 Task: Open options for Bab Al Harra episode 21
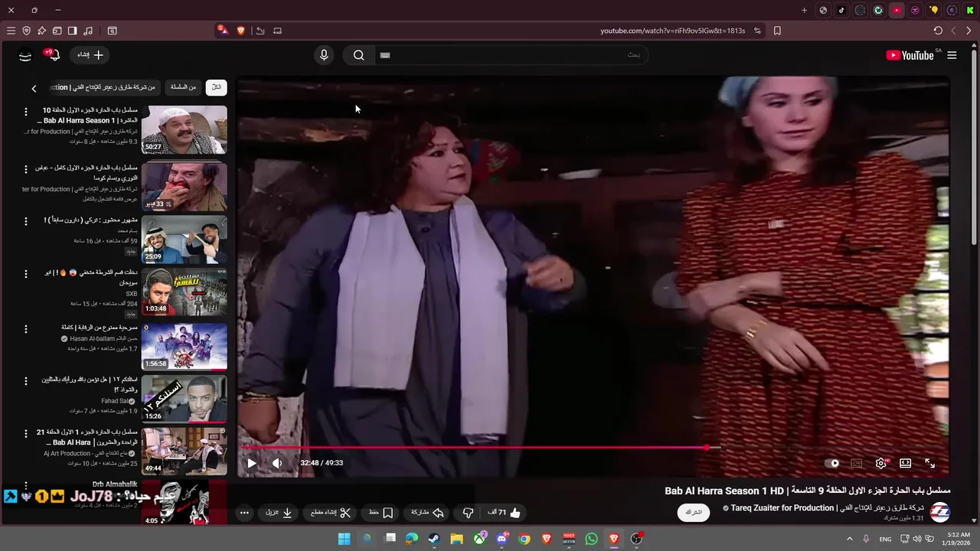click(x=25, y=434)
